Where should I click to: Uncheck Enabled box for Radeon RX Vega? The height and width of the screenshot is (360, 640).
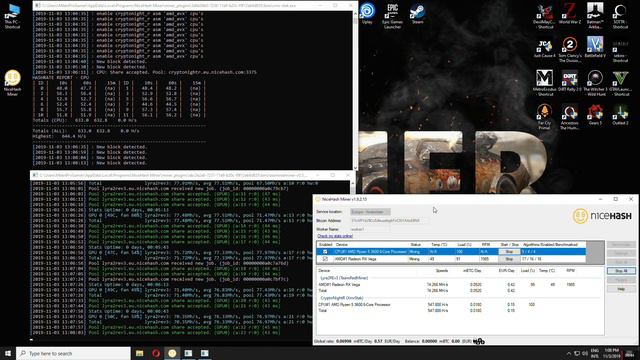pyautogui.click(x=325, y=259)
